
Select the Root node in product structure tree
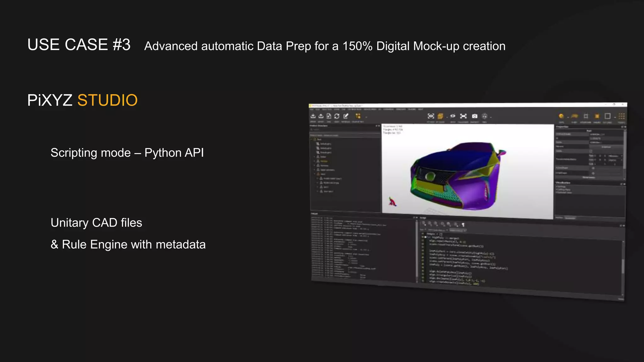(319, 140)
